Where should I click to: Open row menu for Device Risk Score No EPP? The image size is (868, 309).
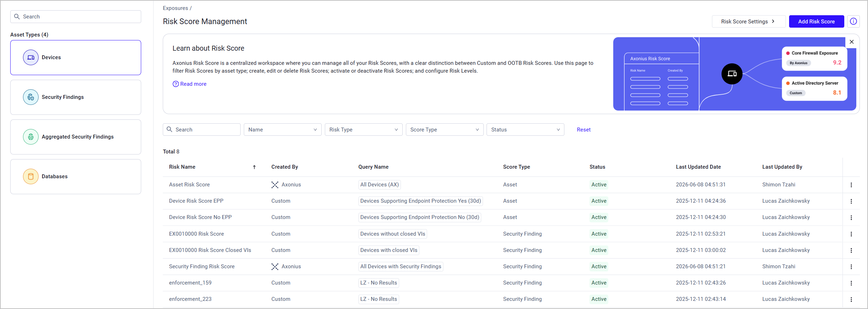tap(851, 218)
